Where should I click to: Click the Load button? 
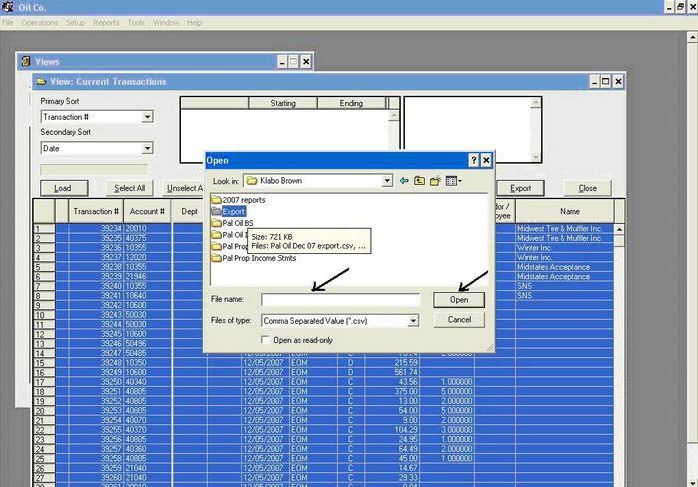(x=64, y=188)
